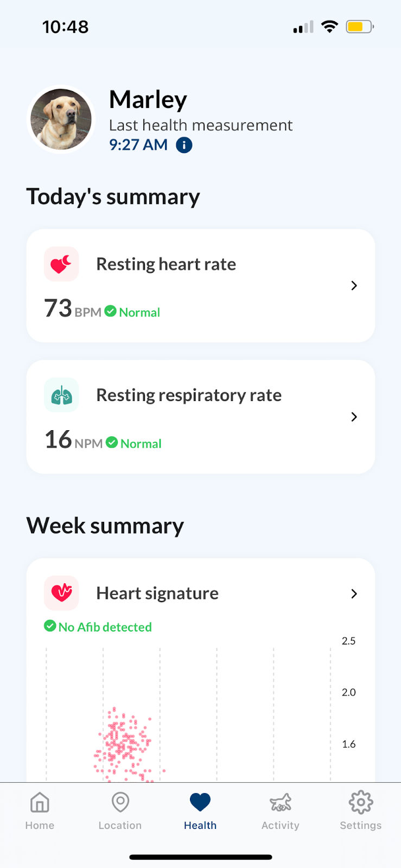Tap the Wi-Fi indicator in the status bar
The height and width of the screenshot is (868, 401).
(329, 27)
